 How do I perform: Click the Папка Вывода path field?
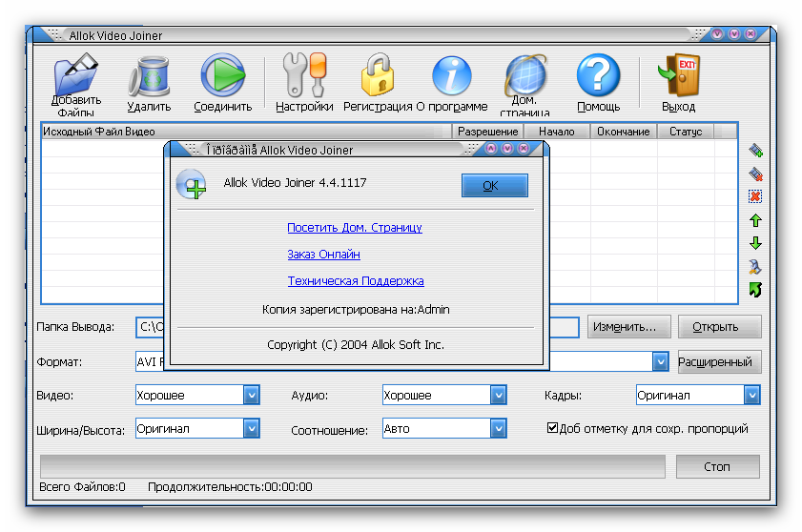pos(357,327)
